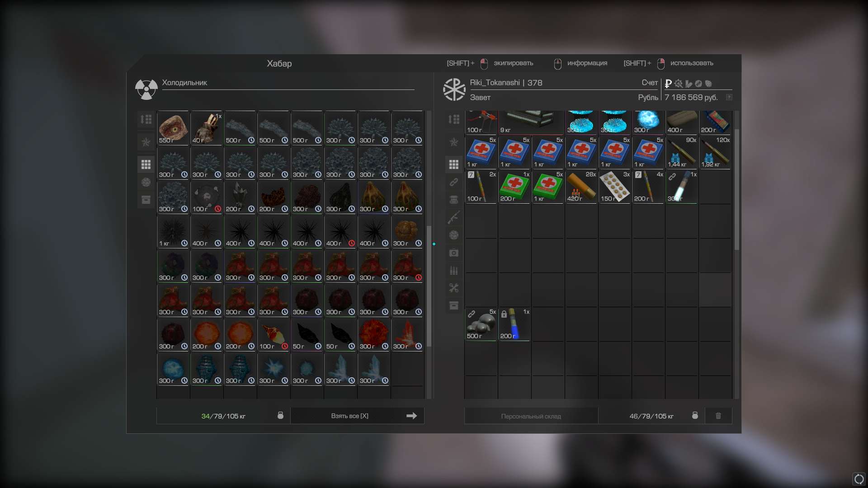Select the third currency icon in Счет row

(689, 84)
